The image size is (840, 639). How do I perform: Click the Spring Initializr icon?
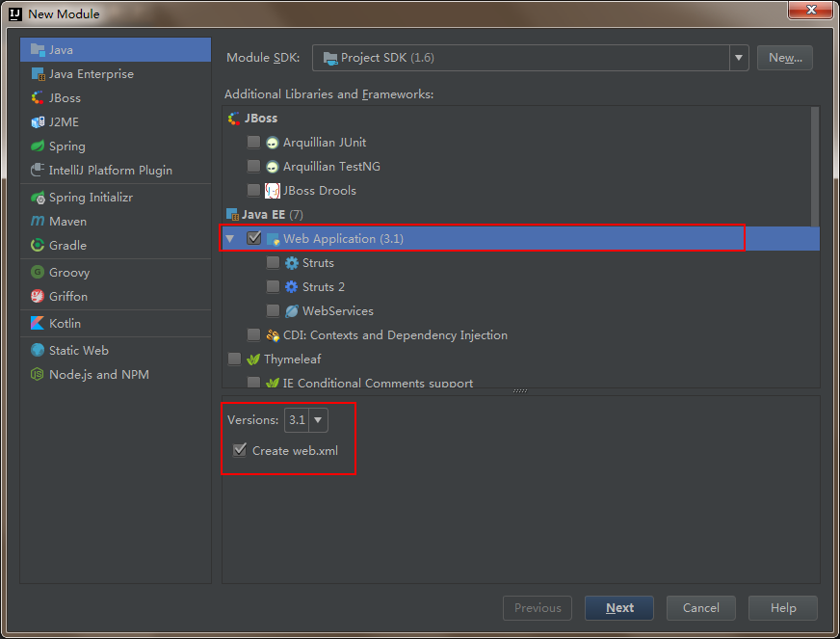[38, 198]
